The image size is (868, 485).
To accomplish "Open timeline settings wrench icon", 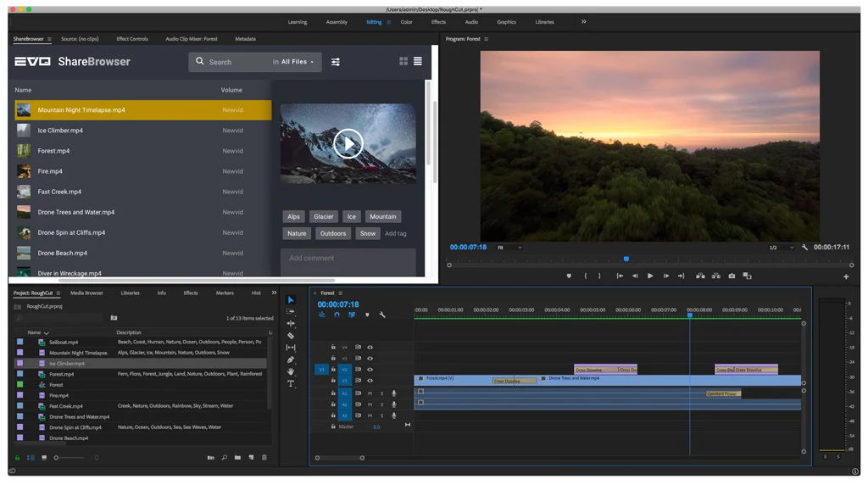I will coord(382,315).
